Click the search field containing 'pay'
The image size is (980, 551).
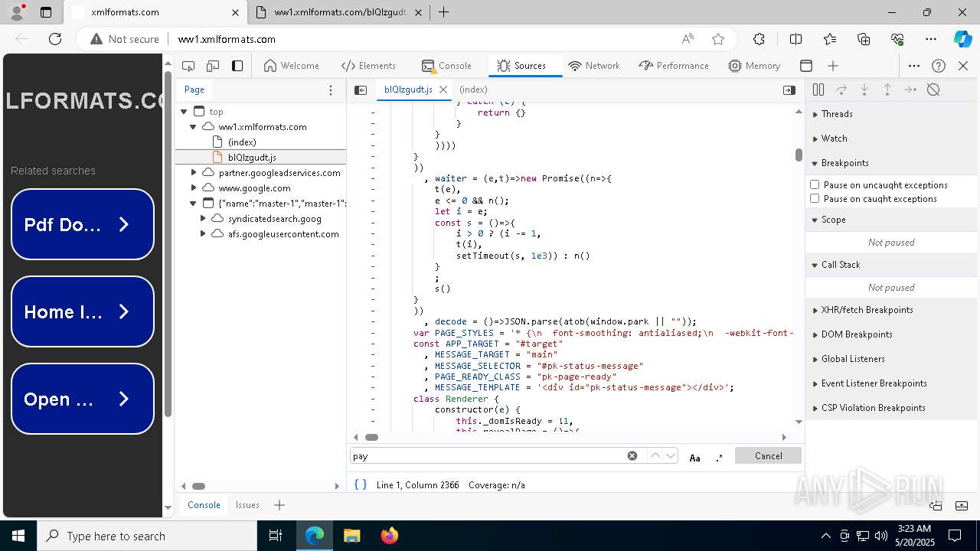pyautogui.click(x=488, y=456)
